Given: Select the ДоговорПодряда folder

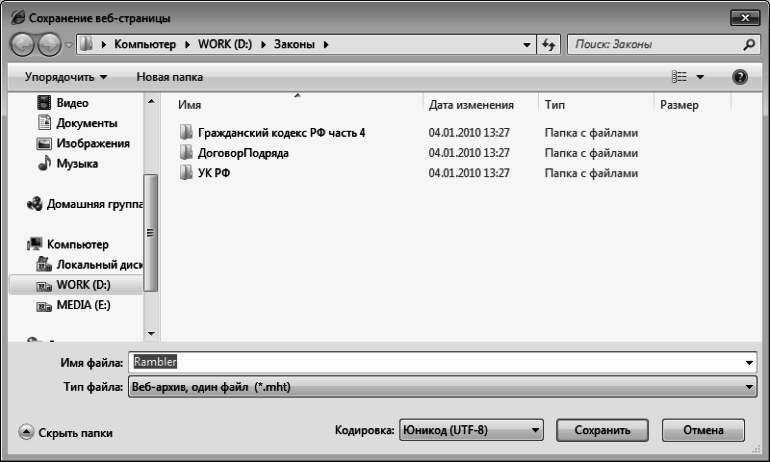Looking at the screenshot, I should point(243,153).
